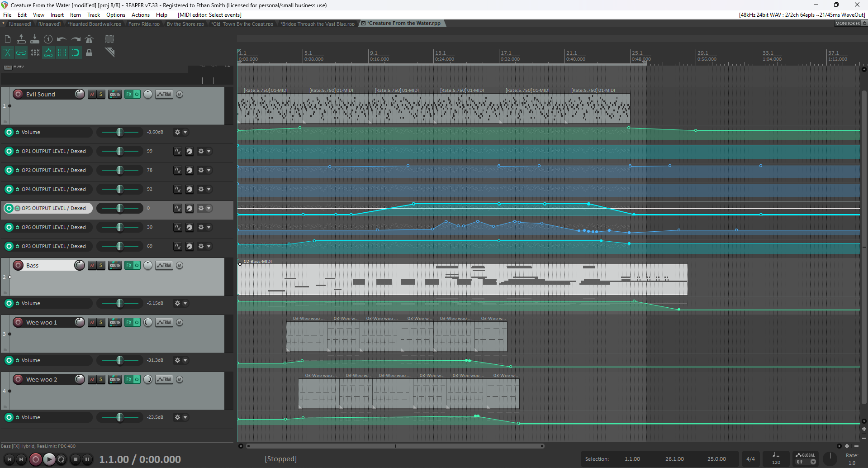868x468 pixels.
Task: Toggle the auto-crossfade toolbar icon
Action: tap(8, 53)
